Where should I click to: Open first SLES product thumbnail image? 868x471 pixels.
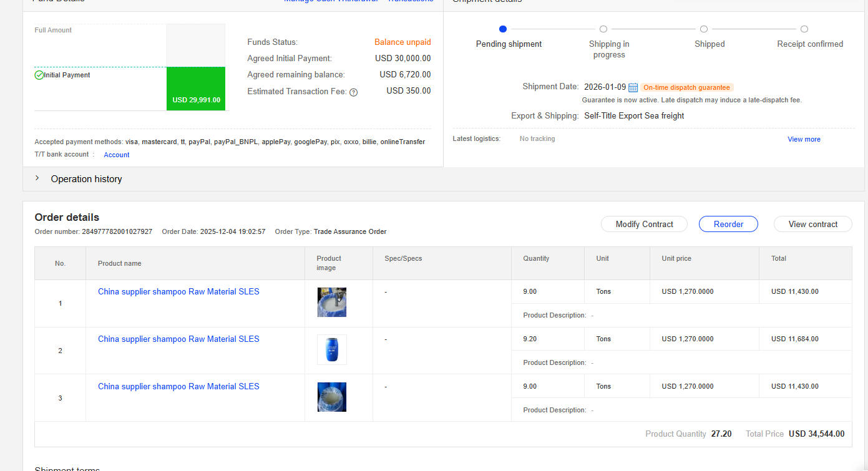pyautogui.click(x=331, y=302)
